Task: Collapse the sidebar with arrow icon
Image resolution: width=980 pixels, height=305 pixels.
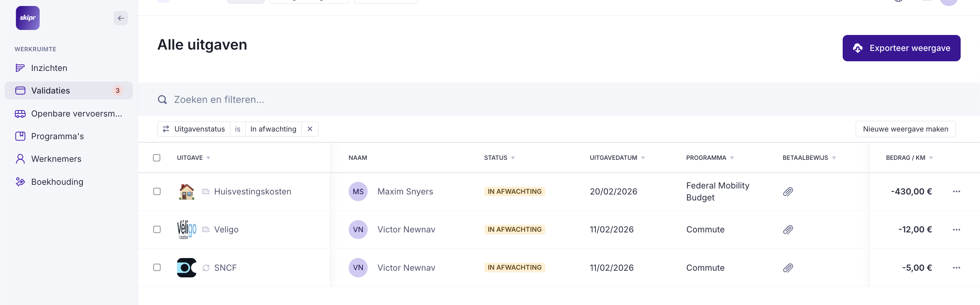Action: 121,18
